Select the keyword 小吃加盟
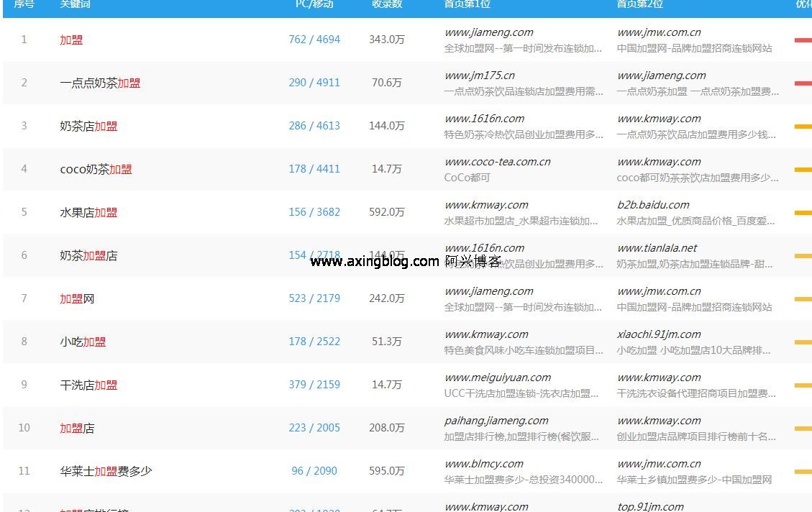Screen dimensions: 812x512 (x=83, y=342)
